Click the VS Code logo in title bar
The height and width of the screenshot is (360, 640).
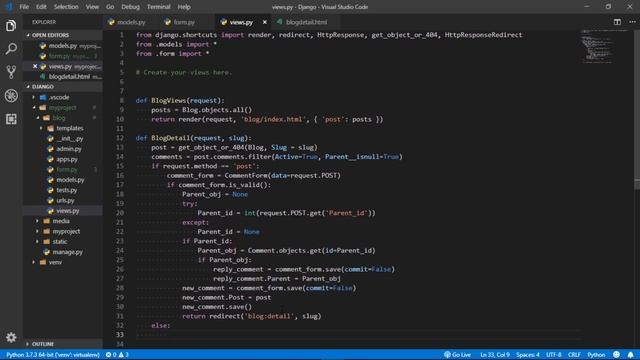tap(9, 7)
